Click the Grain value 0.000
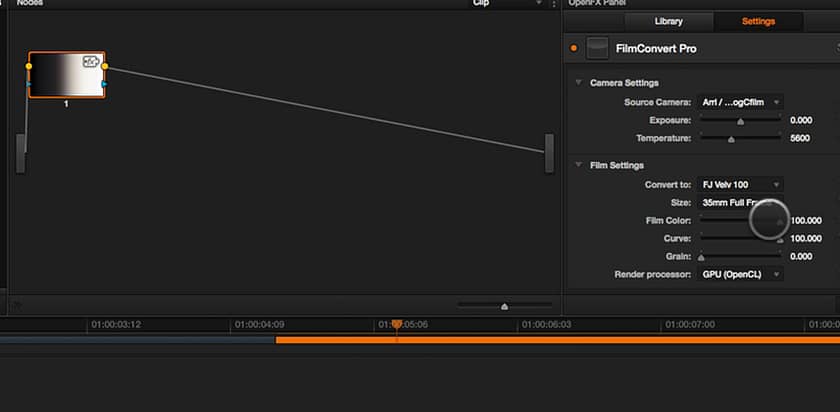840x412 pixels. [x=801, y=257]
